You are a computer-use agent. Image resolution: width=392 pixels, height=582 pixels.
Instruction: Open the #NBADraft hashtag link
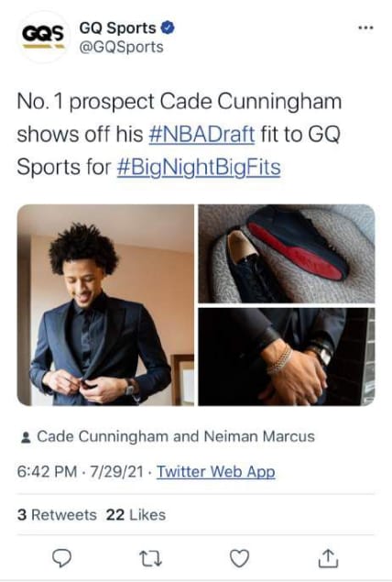click(x=201, y=134)
